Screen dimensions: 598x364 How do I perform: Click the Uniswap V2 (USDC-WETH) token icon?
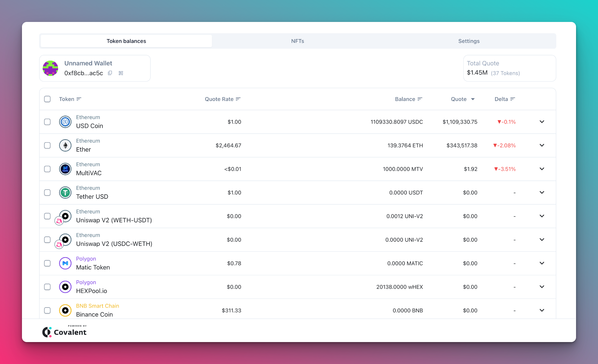pyautogui.click(x=65, y=239)
